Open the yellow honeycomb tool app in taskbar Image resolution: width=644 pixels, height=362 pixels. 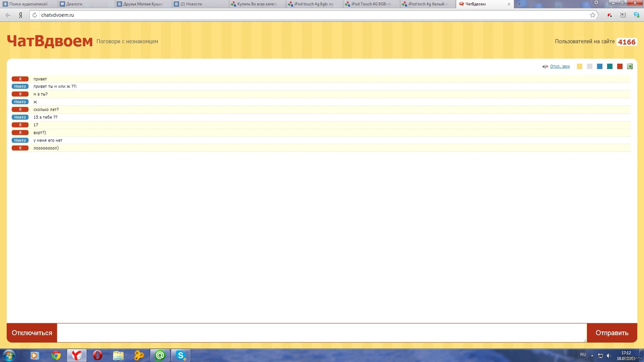[139, 355]
